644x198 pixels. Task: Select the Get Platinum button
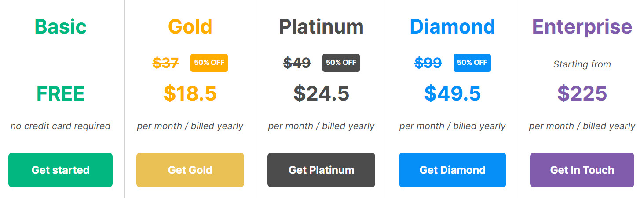[321, 170]
